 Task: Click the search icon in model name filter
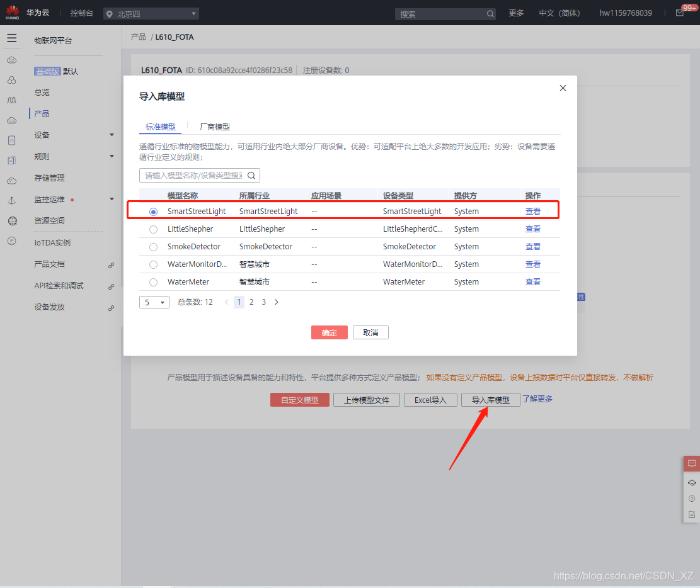(251, 175)
